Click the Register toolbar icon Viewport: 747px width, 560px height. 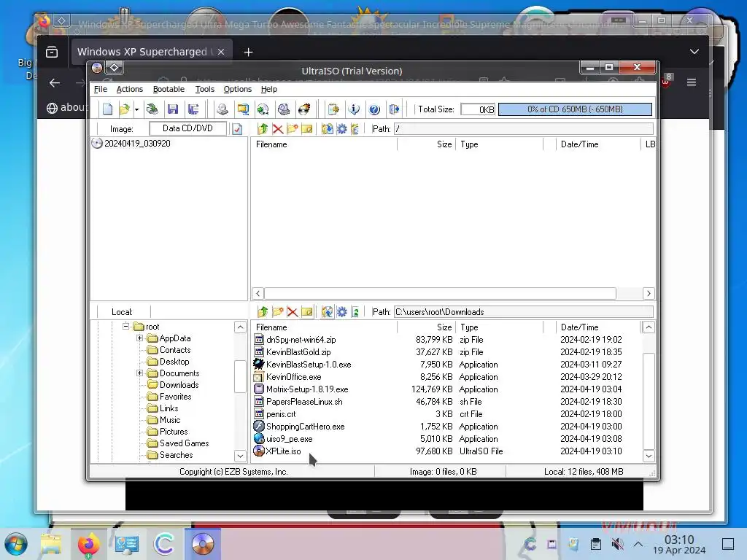point(333,109)
